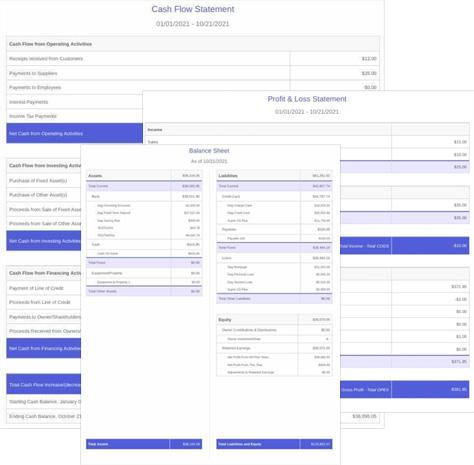Select the Proceeds Received from Owners row
This screenshot has height=465, width=474.
tap(44, 331)
